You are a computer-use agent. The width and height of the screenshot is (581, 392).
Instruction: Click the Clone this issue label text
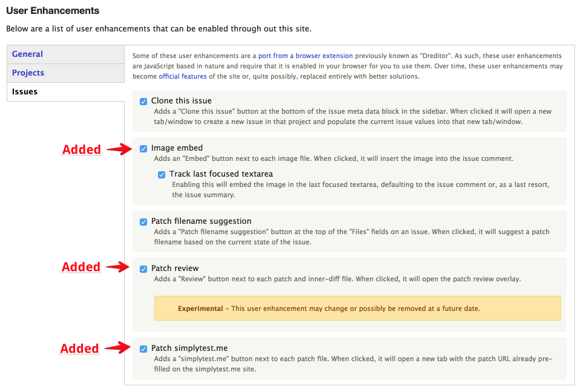pyautogui.click(x=181, y=101)
